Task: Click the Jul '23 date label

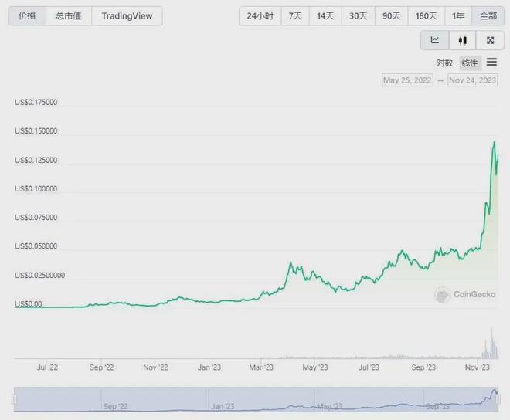Action: [369, 367]
